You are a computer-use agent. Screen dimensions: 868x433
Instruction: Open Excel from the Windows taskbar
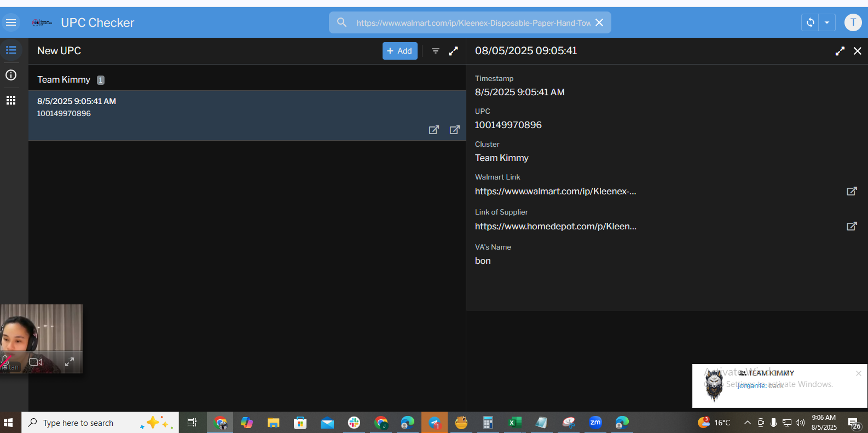tap(514, 423)
